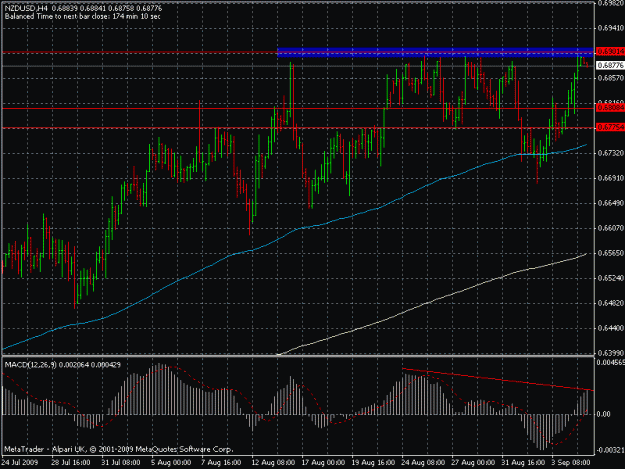The width and height of the screenshot is (625, 469).
Task: Click the current price label 0.68776
Action: [x=610, y=65]
